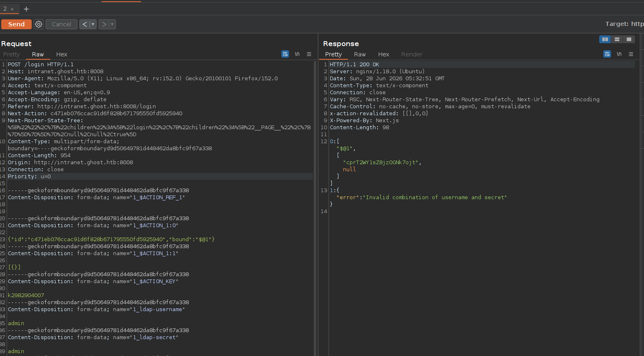Viewport: 644px width, 356px height.
Task: Click ldap-username value admin
Action: (x=16, y=323)
